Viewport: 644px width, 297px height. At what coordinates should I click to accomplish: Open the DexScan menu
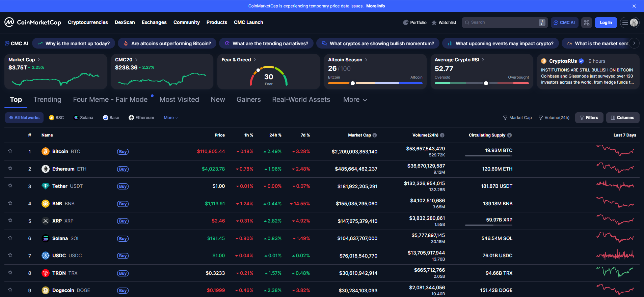click(125, 22)
